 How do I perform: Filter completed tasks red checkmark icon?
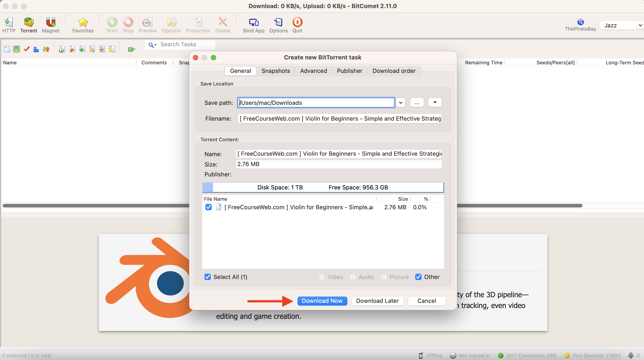coord(27,49)
